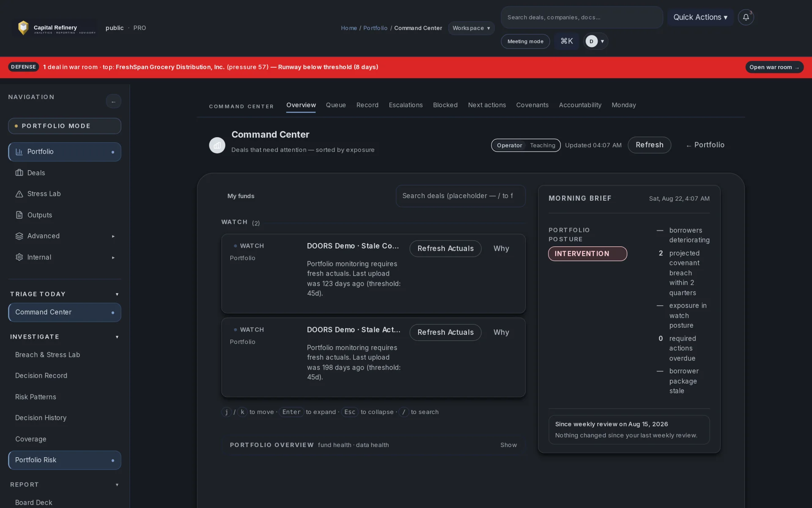The width and height of the screenshot is (812, 508).
Task: Open Deals in the sidebar
Action: click(x=65, y=173)
